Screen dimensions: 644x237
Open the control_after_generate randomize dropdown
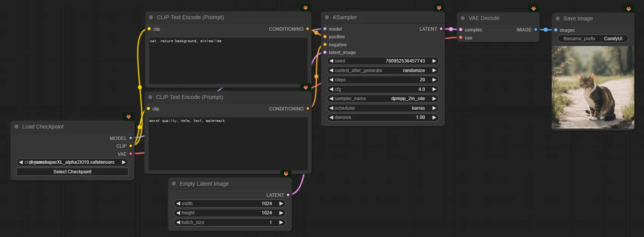tap(383, 71)
